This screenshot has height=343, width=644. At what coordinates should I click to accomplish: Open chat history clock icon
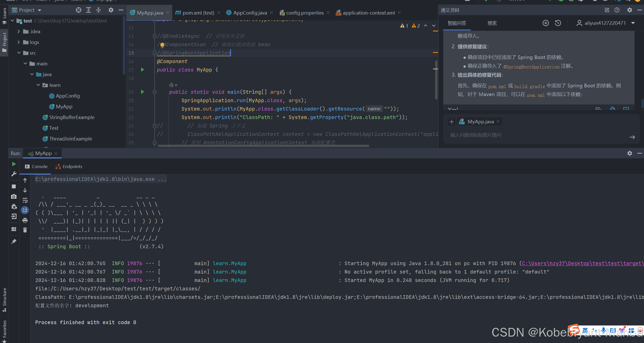pyautogui.click(x=558, y=23)
